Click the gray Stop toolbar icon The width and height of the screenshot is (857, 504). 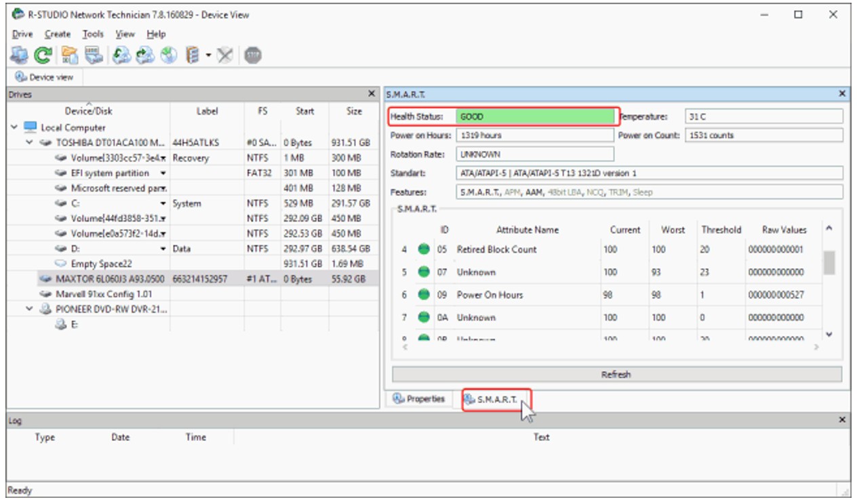(x=253, y=55)
